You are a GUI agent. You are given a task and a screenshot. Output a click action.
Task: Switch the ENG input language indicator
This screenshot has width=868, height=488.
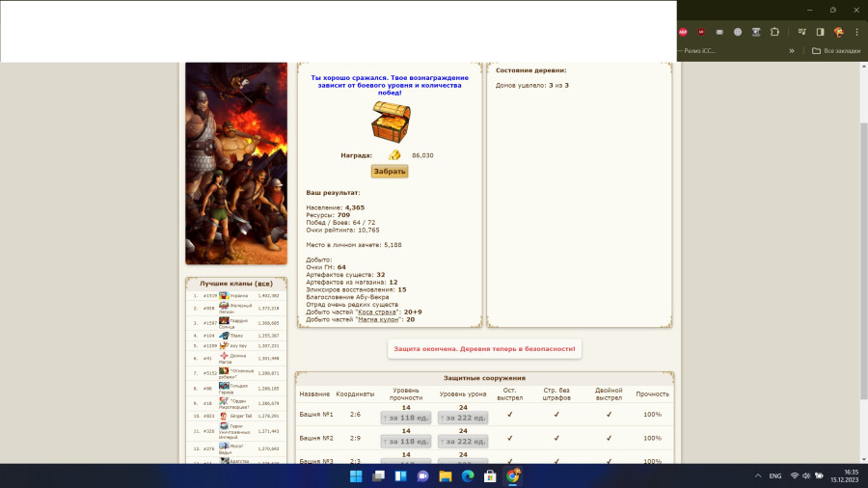775,475
